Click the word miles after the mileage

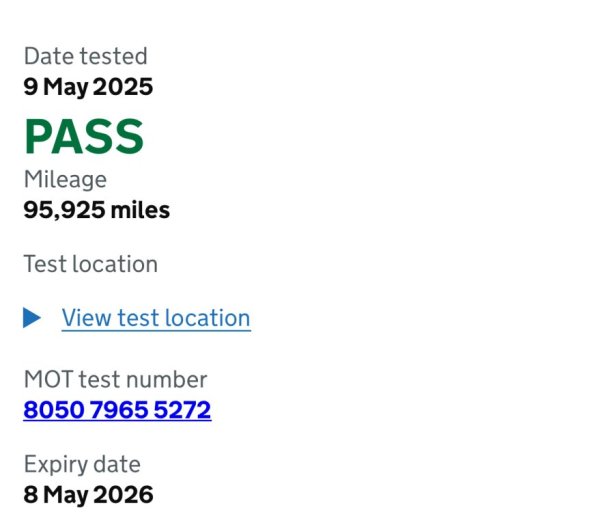tap(140, 210)
